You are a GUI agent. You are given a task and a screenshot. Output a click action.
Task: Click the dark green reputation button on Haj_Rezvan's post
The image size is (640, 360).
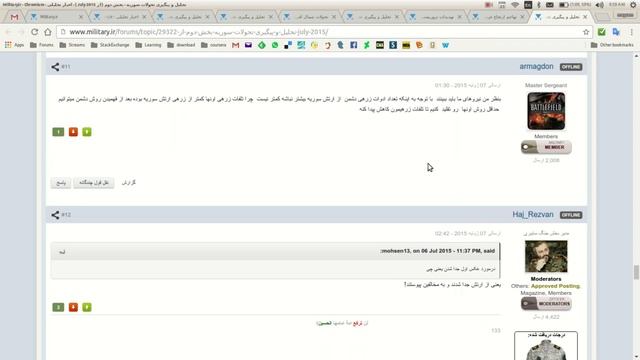point(58,307)
